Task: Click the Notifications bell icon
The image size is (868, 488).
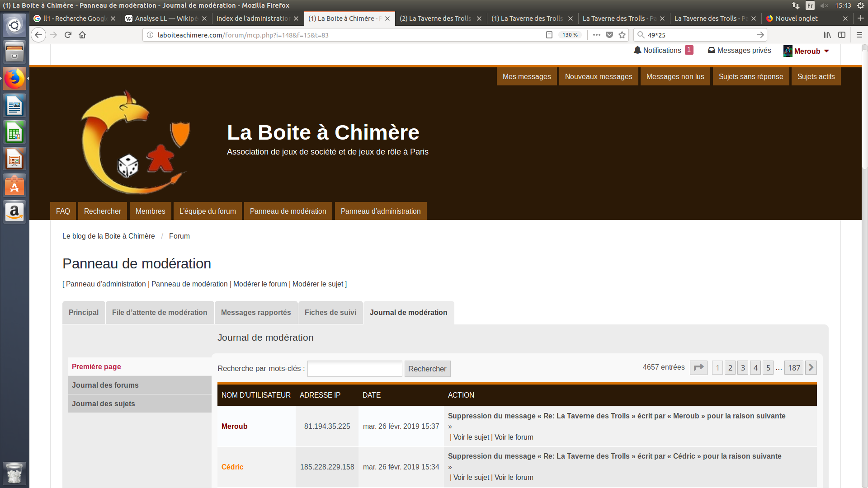Action: pos(637,50)
